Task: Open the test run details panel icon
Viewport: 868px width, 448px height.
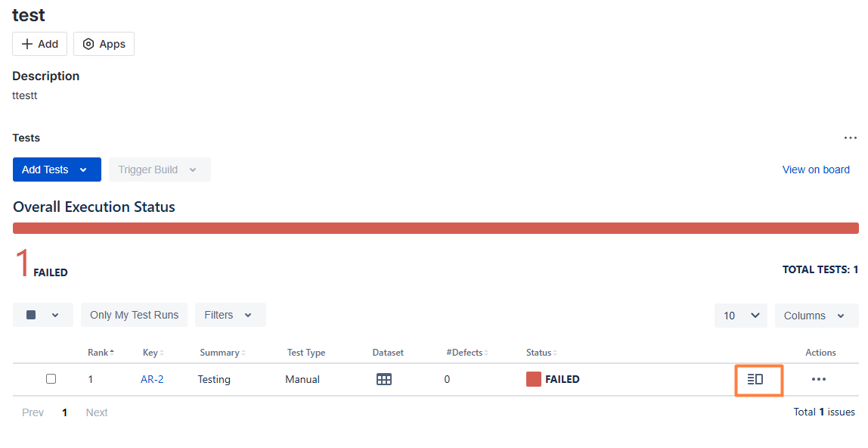Action: 755,379
